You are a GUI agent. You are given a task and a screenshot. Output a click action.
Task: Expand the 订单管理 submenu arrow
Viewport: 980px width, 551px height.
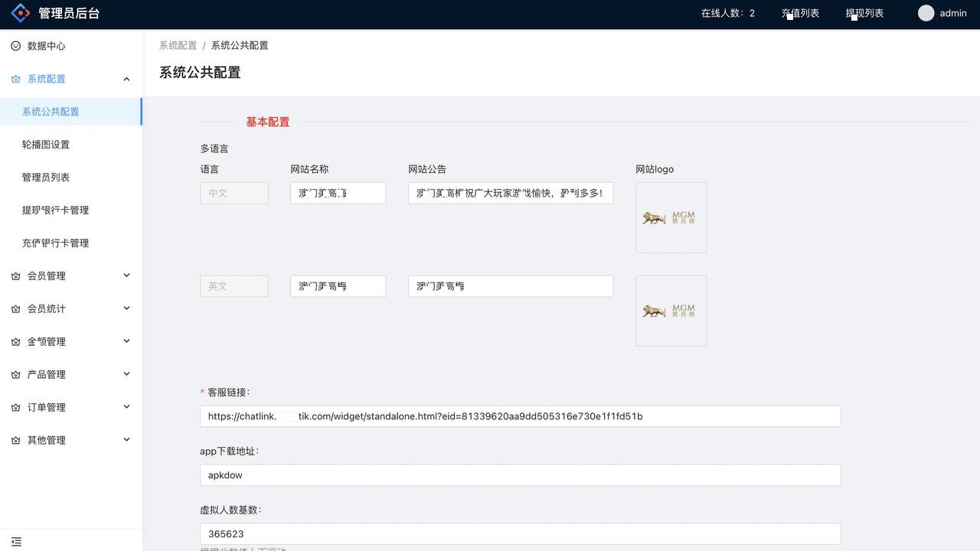point(126,407)
